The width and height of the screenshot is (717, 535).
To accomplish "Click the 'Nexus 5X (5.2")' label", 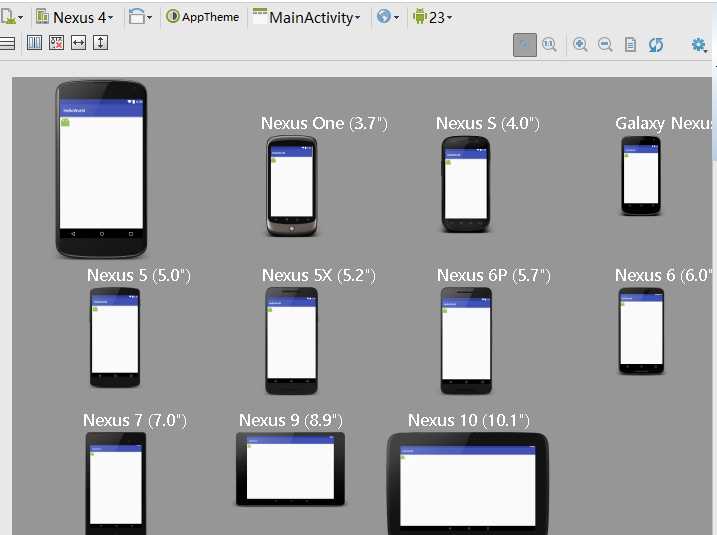I will pyautogui.click(x=318, y=275).
